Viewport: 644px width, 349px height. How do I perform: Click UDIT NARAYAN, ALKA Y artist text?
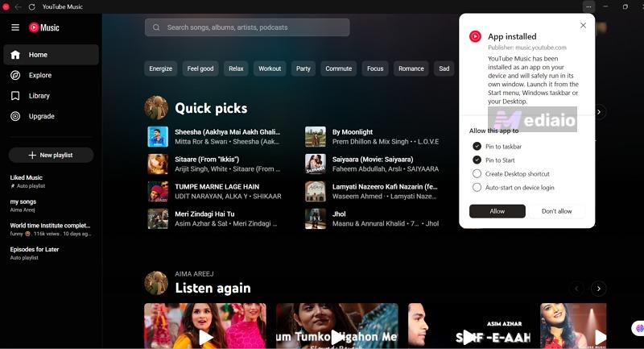(211, 197)
